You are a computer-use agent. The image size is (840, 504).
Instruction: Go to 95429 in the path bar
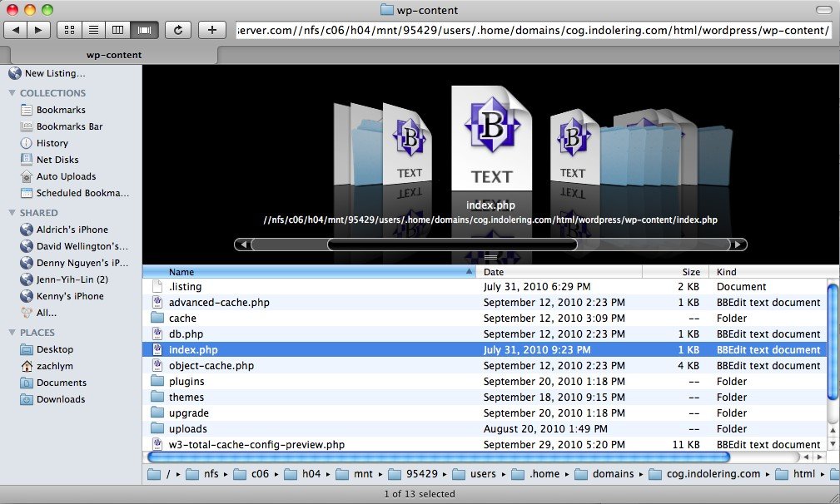(413, 474)
